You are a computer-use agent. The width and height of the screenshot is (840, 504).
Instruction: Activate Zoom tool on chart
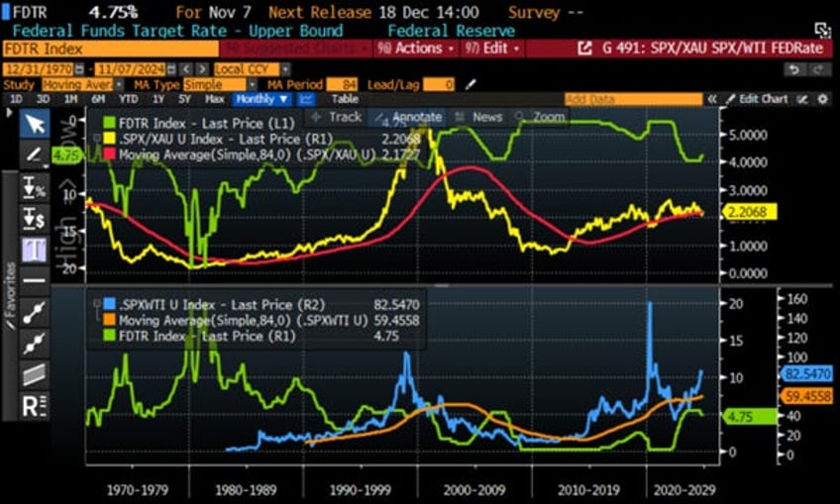click(x=540, y=117)
